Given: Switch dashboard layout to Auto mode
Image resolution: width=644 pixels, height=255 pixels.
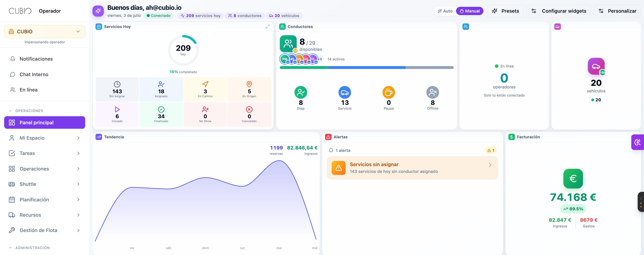Looking at the screenshot, I should click(x=445, y=11).
